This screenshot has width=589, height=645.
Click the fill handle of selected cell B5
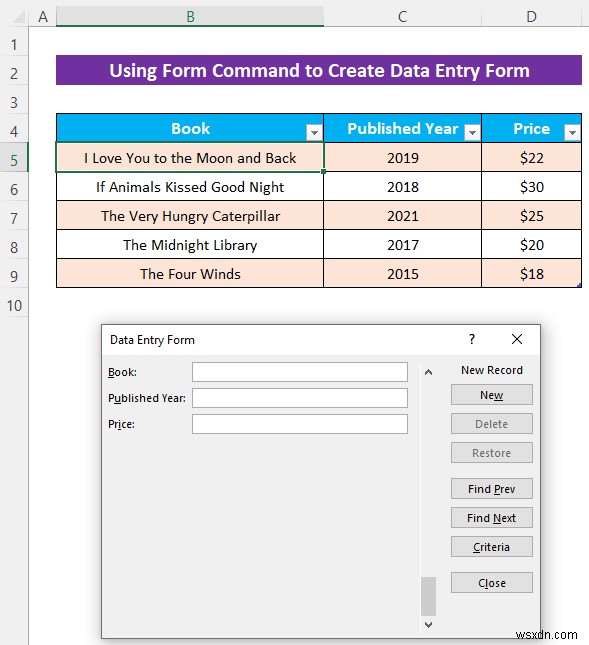[x=324, y=172]
